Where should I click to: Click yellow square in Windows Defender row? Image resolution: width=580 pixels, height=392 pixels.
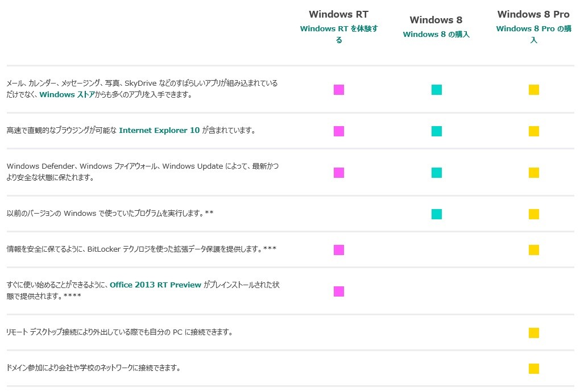click(534, 173)
